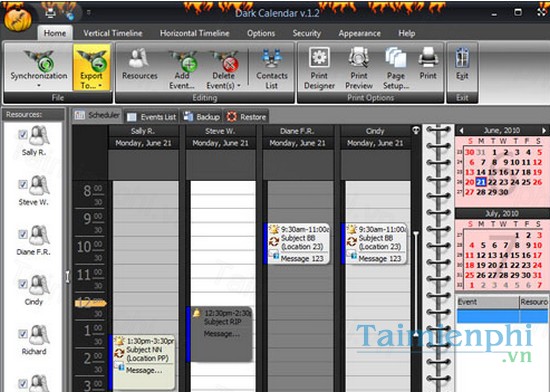Image resolution: width=550 pixels, height=392 pixels.
Task: Open Steve's 12:30pm Subject RIP event
Action: point(219,334)
